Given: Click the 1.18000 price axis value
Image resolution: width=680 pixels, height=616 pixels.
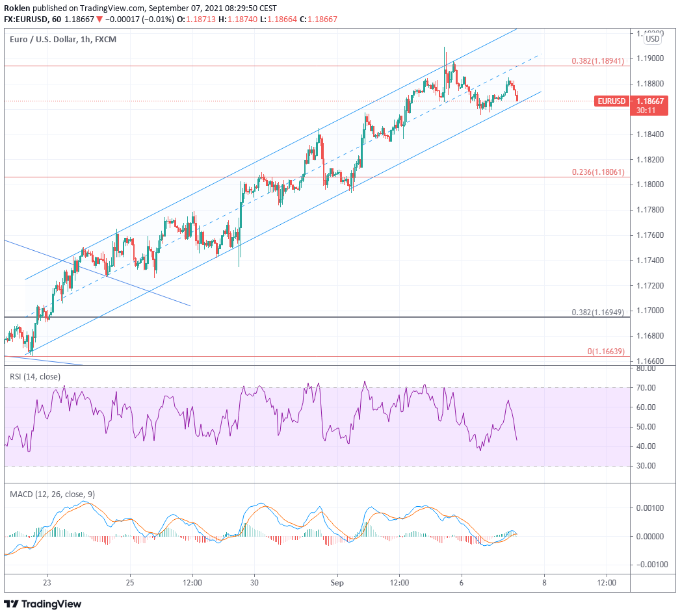Looking at the screenshot, I should 649,185.
